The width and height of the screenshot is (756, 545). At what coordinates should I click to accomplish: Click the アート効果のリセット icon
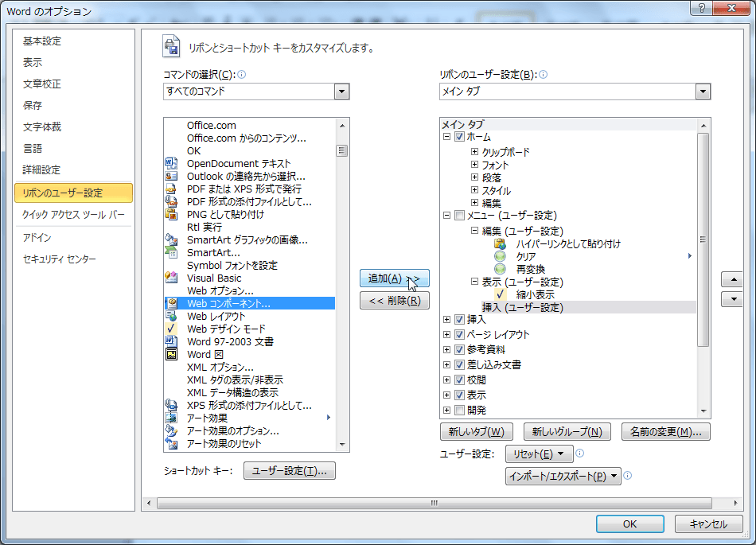pyautogui.click(x=171, y=443)
